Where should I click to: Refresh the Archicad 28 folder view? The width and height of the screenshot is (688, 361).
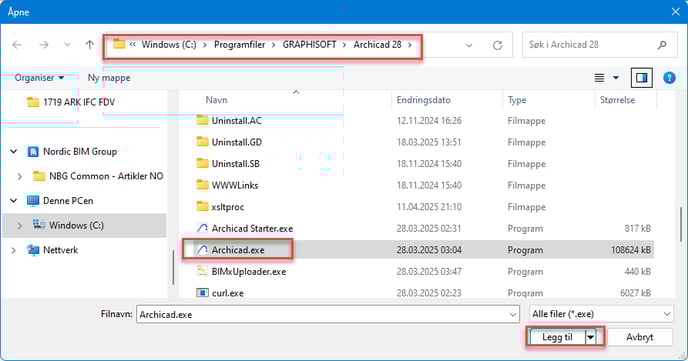(497, 45)
